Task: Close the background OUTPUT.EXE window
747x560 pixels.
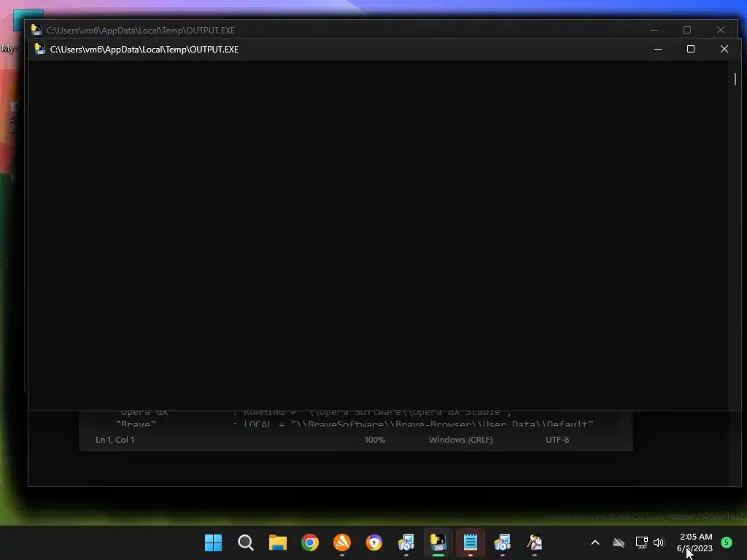Action: coord(720,30)
